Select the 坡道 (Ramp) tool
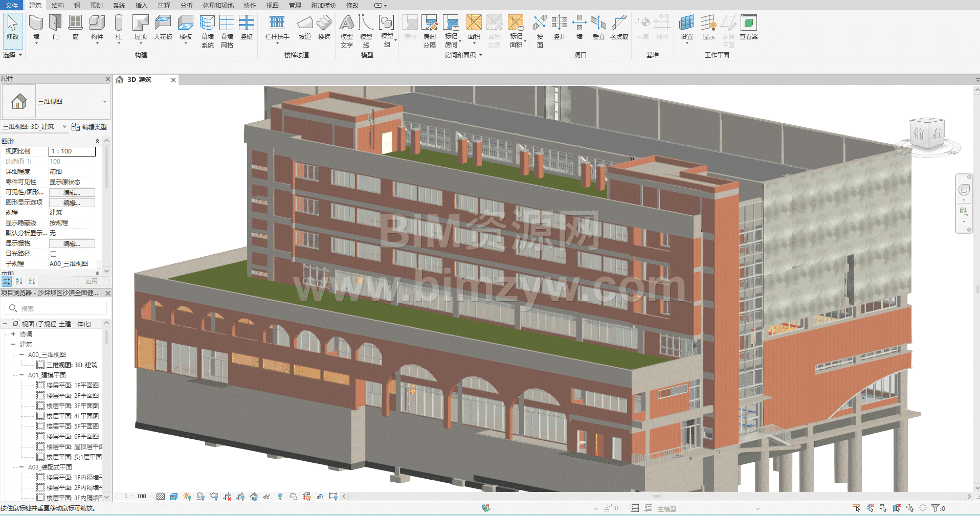This screenshot has width=980, height=516. [x=305, y=28]
